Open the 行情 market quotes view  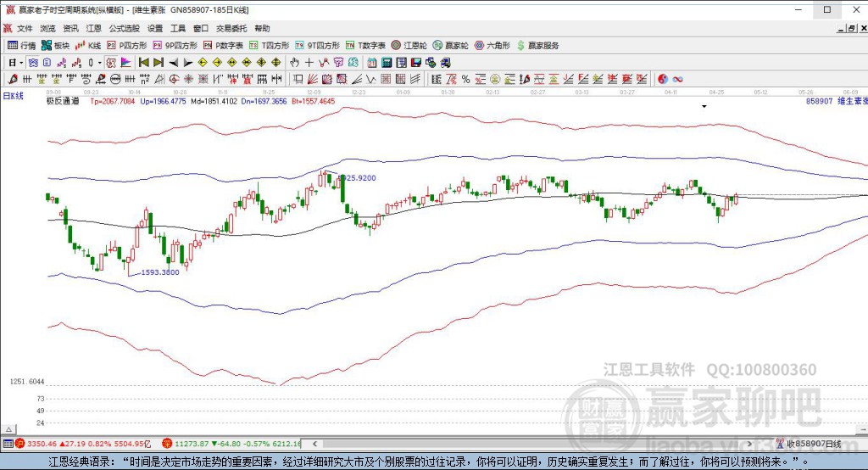click(21, 46)
